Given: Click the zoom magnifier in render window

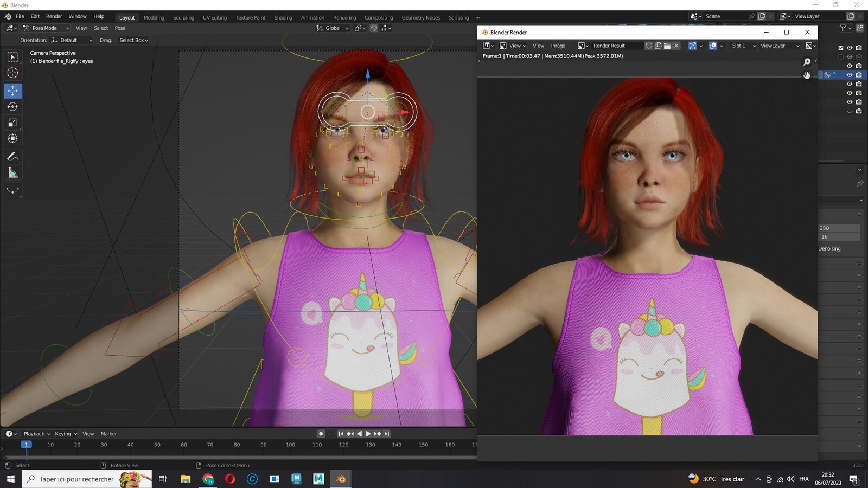Looking at the screenshot, I should pyautogui.click(x=807, y=62).
